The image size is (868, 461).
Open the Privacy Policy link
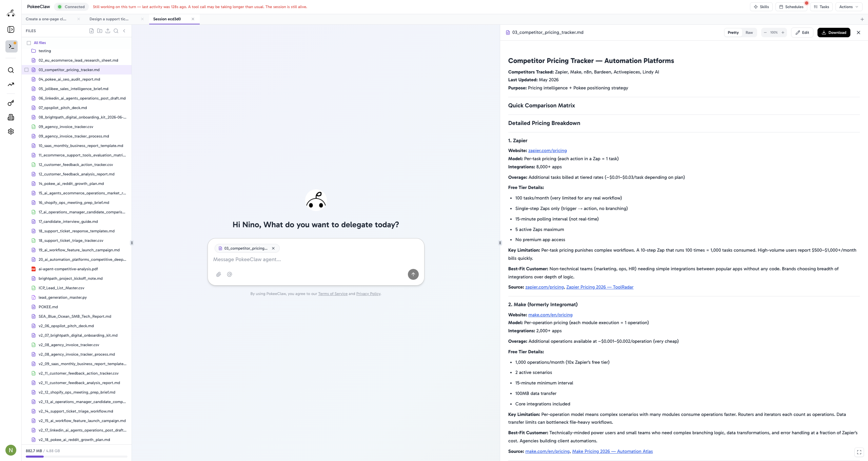tap(368, 294)
